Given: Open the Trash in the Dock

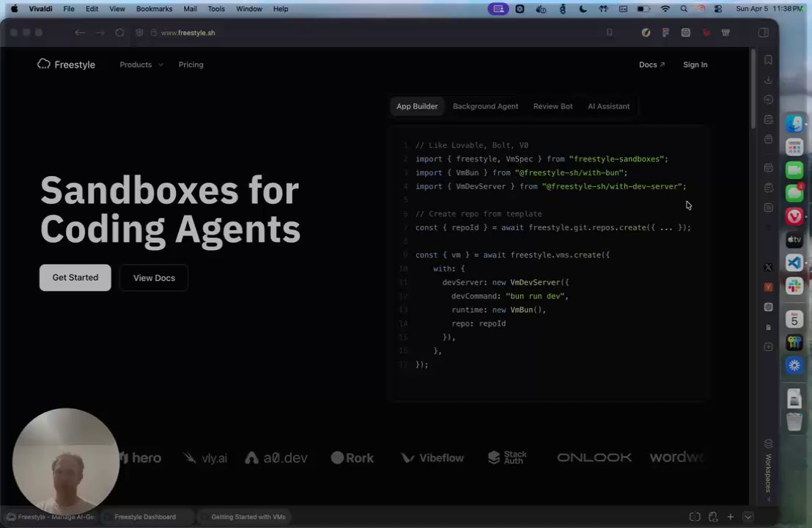Looking at the screenshot, I should point(794,421).
